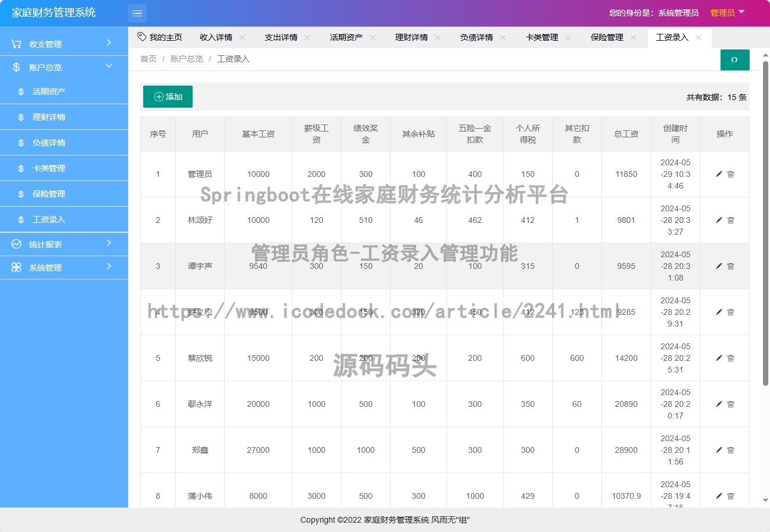This screenshot has height=532, width=770.
Task: Open 理财详情 in the sidebar
Action: point(64,117)
